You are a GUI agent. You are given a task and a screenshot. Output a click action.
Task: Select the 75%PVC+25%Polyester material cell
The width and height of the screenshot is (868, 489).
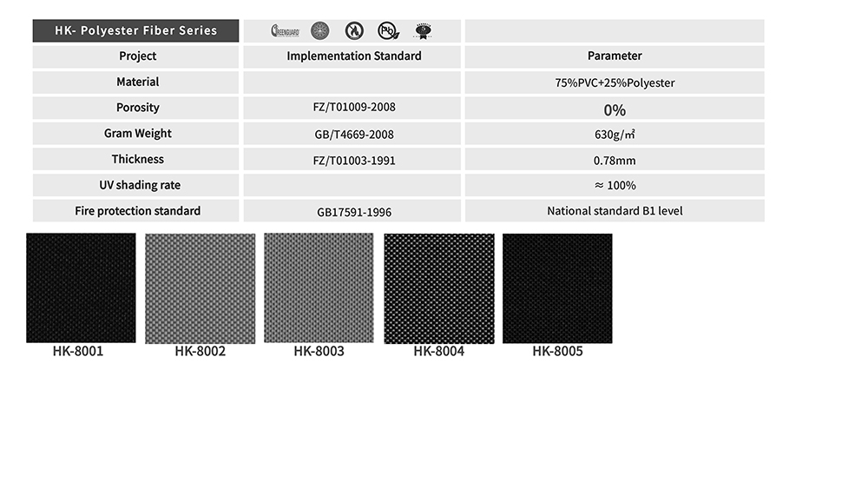[615, 83]
